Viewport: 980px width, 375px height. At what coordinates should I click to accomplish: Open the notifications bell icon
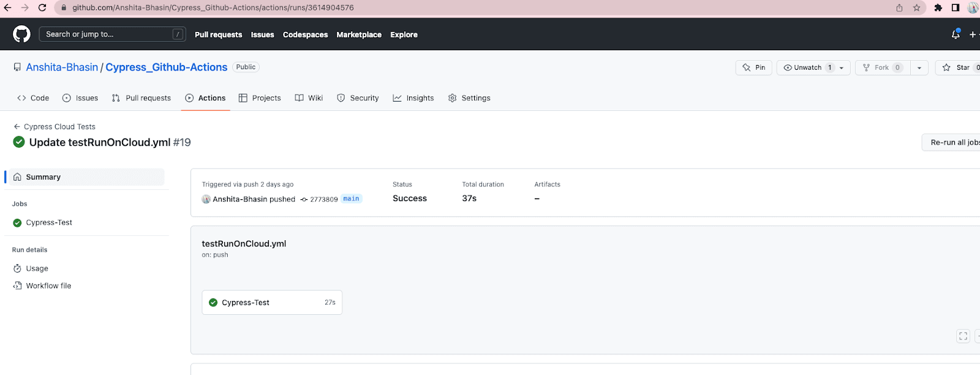point(956,34)
